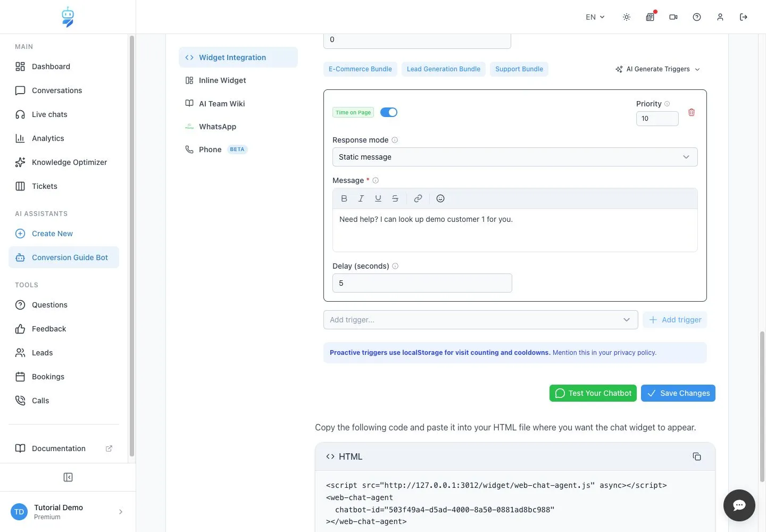Show Response mode info icon
The width and height of the screenshot is (766, 532).
coord(395,140)
